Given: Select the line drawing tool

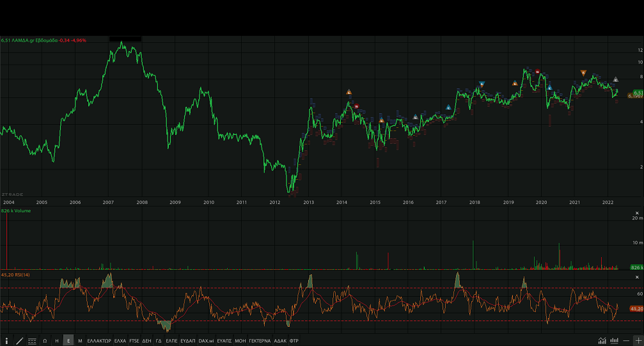Looking at the screenshot, I should click(19, 341).
